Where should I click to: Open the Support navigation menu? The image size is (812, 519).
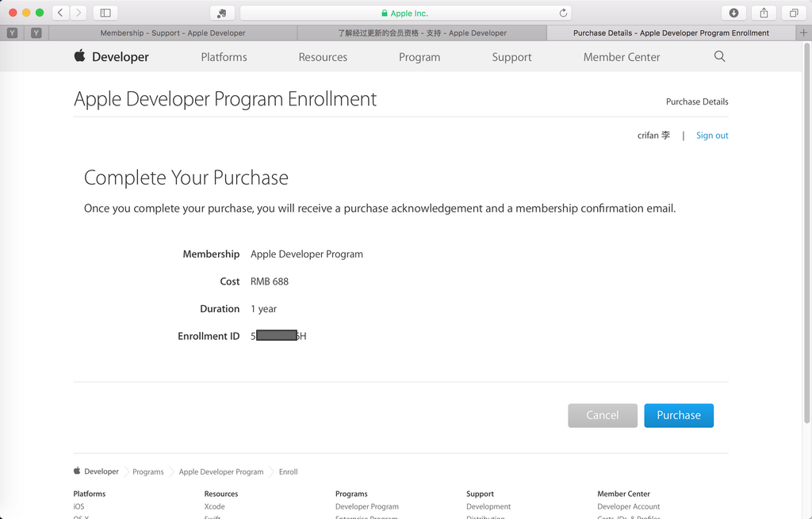pyautogui.click(x=511, y=57)
